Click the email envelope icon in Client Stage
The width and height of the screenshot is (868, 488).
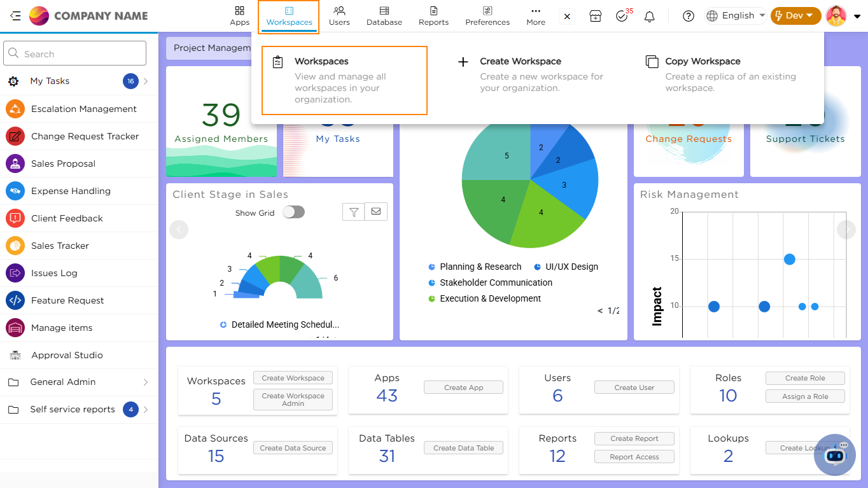click(375, 212)
